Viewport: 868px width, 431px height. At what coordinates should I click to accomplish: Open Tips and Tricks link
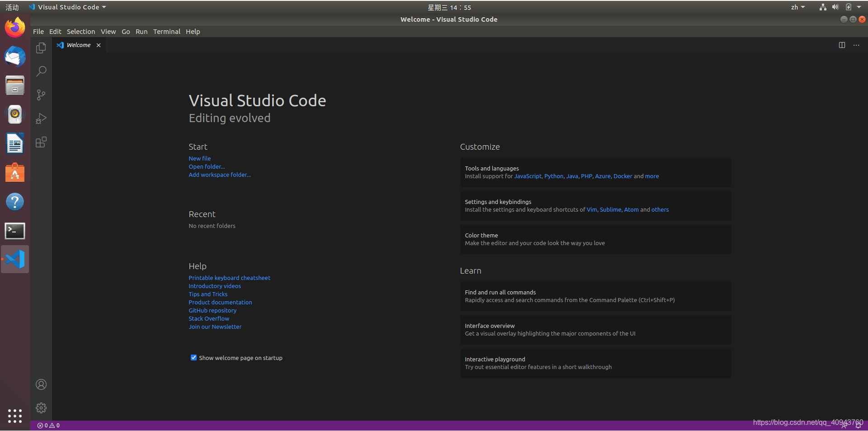pos(208,294)
